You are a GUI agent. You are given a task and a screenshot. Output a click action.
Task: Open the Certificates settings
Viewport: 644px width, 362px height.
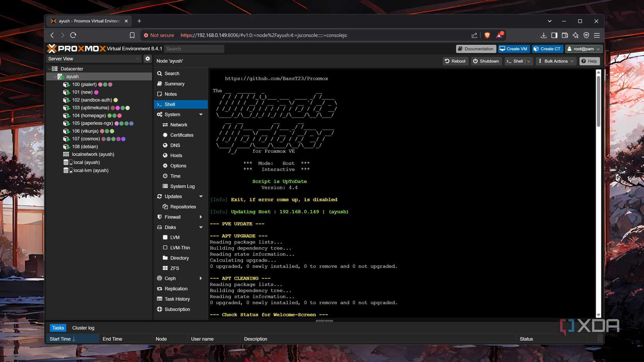pyautogui.click(x=182, y=135)
